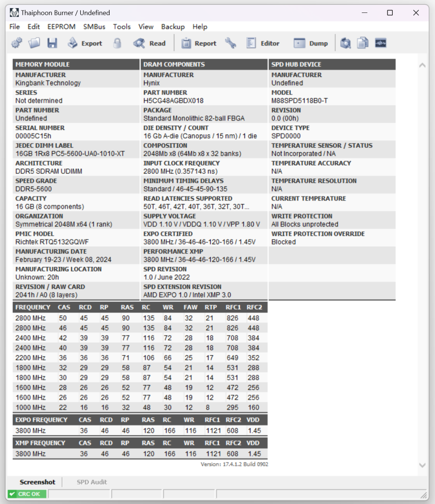Click the scroll up arrow of report
This screenshot has width=435, height=504.
pyautogui.click(x=422, y=65)
